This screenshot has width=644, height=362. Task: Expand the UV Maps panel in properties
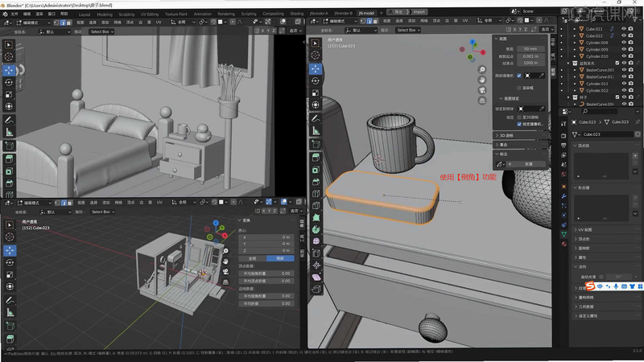[576, 230]
